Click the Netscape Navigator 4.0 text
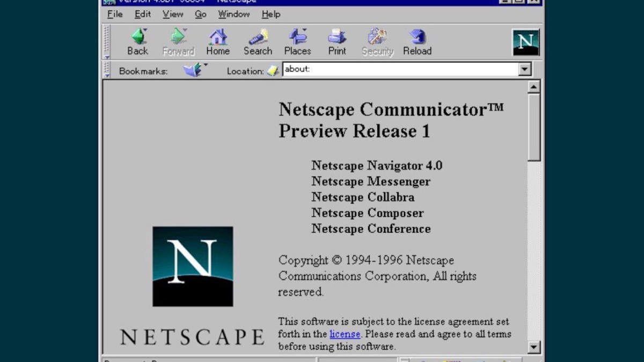The image size is (644, 362). (377, 166)
